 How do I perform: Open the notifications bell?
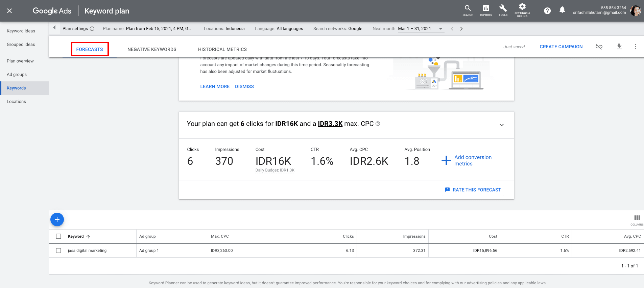562,10
